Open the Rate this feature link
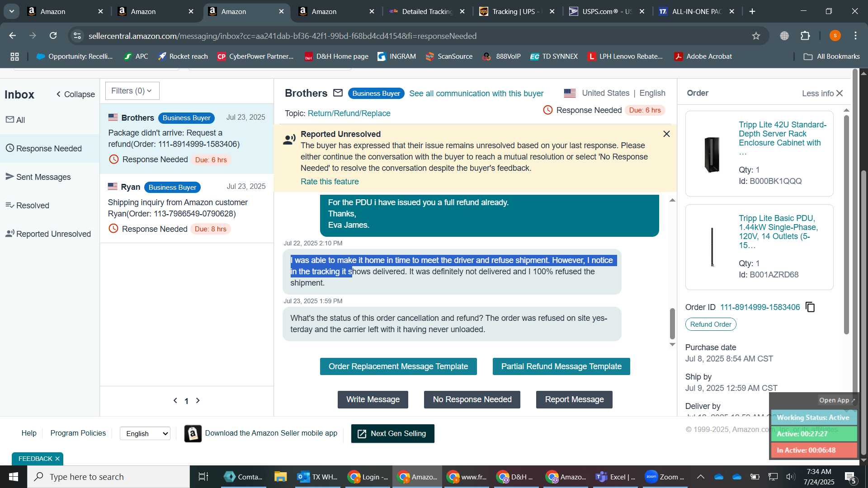This screenshot has width=868, height=488. coord(330,182)
